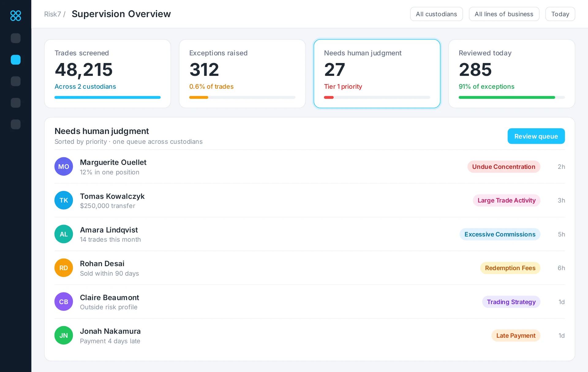This screenshot has width=588, height=372.
Task: Go to the Risk7 breadcrumb
Action: pyautogui.click(x=53, y=14)
